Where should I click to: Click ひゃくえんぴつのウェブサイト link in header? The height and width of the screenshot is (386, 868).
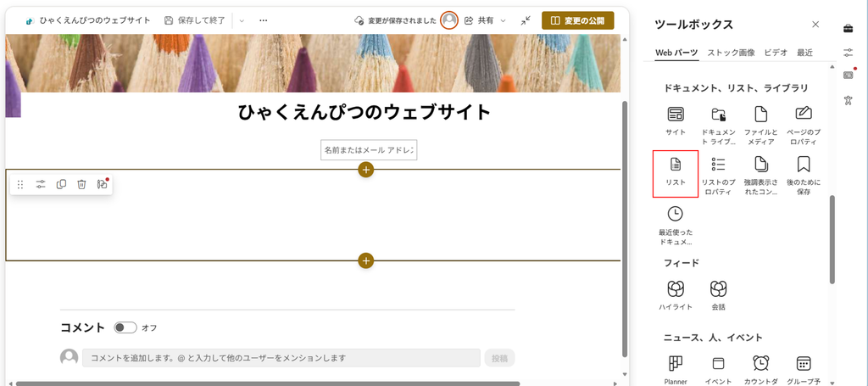click(x=95, y=20)
